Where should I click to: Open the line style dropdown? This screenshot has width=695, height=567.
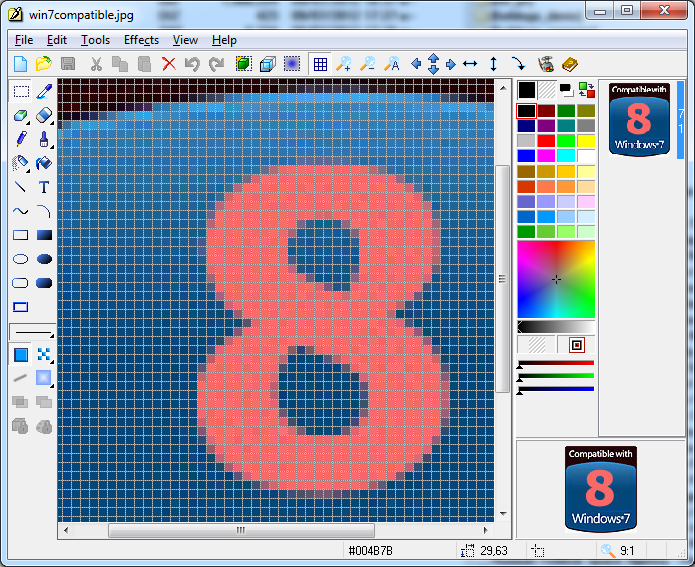coord(32,332)
